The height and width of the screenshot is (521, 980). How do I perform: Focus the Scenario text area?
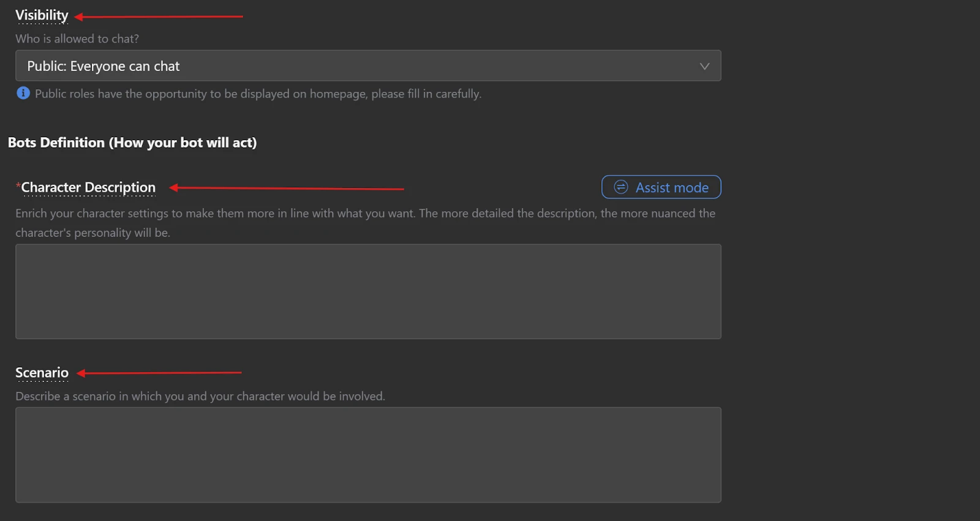coord(368,455)
